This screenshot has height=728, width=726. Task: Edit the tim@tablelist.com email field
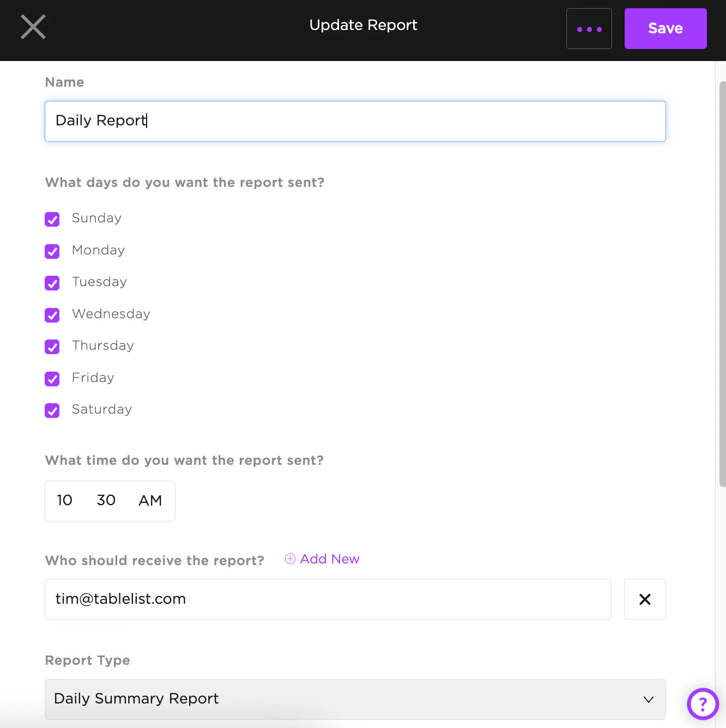pos(328,599)
